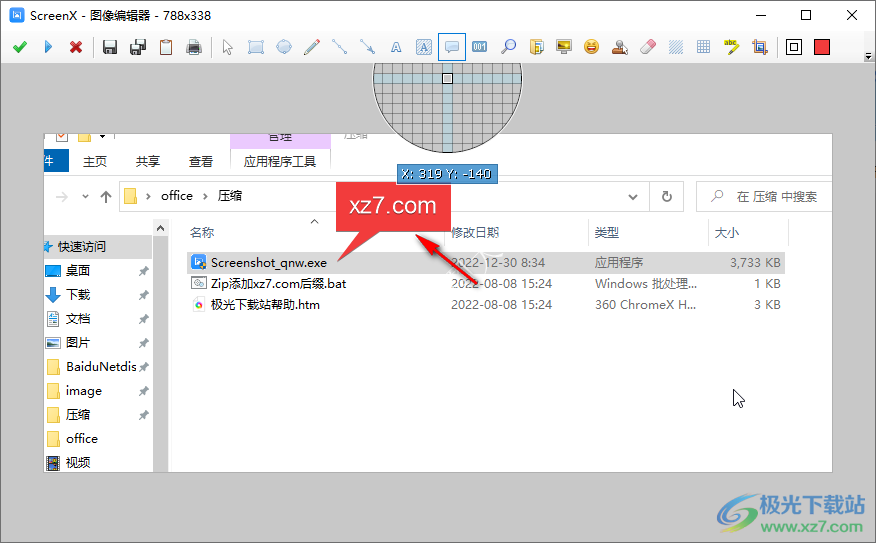
Task: Click the refresh button beside address bar
Action: click(x=666, y=197)
